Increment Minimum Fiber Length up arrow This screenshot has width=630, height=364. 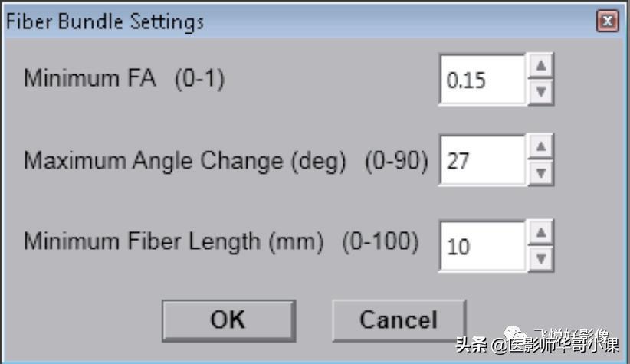coord(541,232)
